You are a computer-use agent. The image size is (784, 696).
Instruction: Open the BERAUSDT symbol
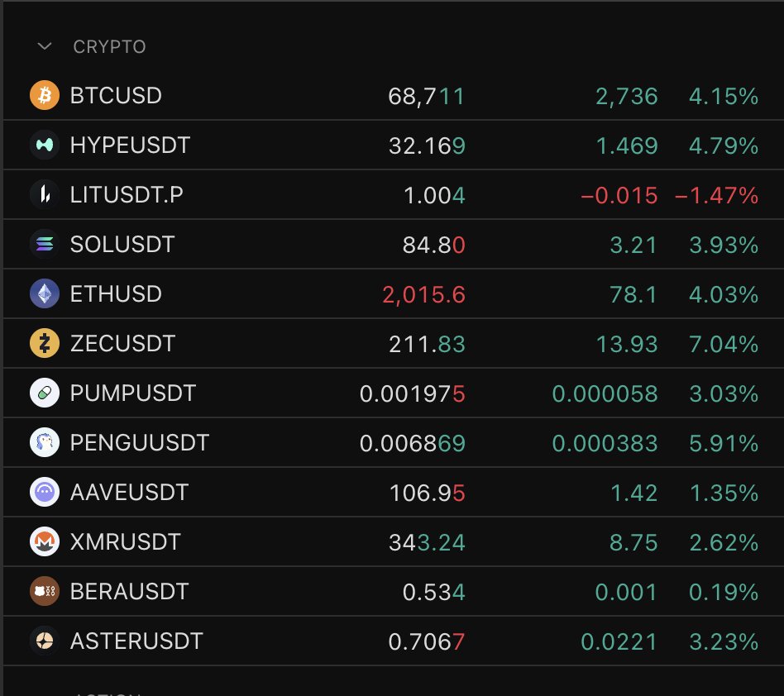click(x=130, y=591)
